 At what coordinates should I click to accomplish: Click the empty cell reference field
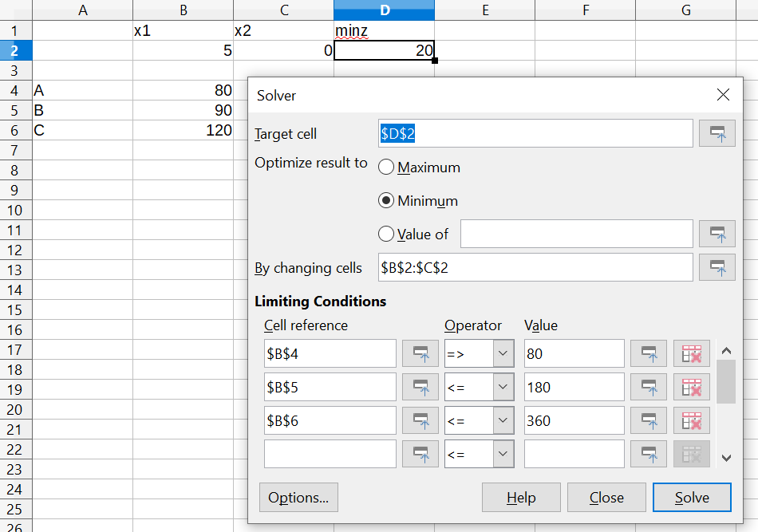(330, 454)
